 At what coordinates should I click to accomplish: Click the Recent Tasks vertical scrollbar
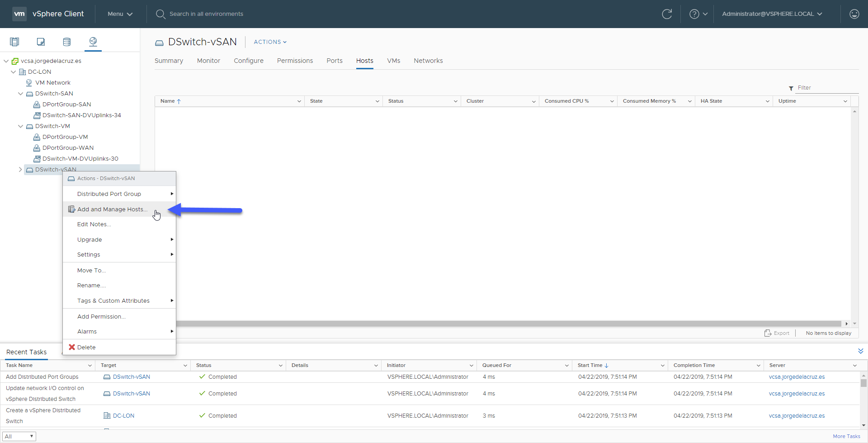[863, 383]
